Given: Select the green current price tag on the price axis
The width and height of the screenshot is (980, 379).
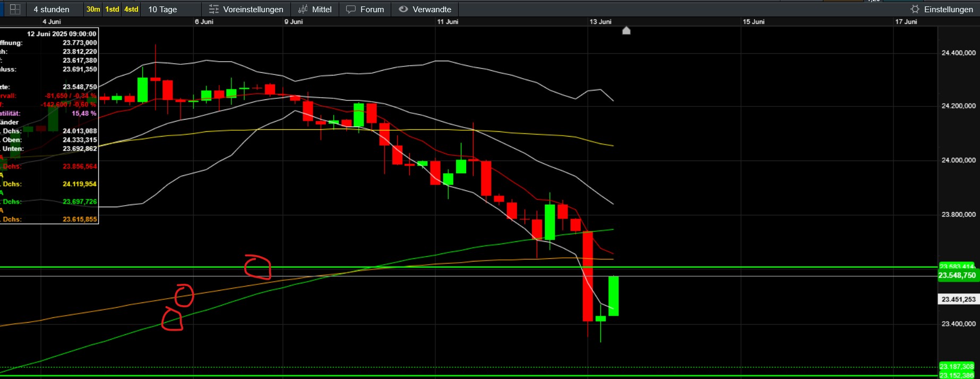Looking at the screenshot, I should 957,275.
